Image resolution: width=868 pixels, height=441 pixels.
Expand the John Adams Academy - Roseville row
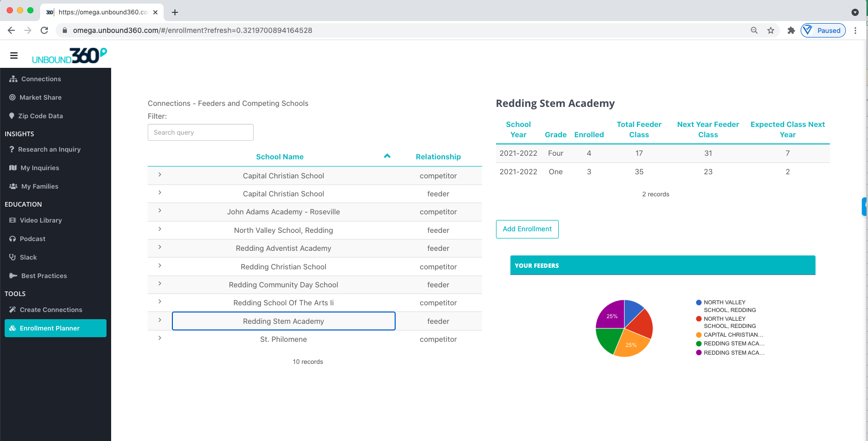click(x=160, y=211)
